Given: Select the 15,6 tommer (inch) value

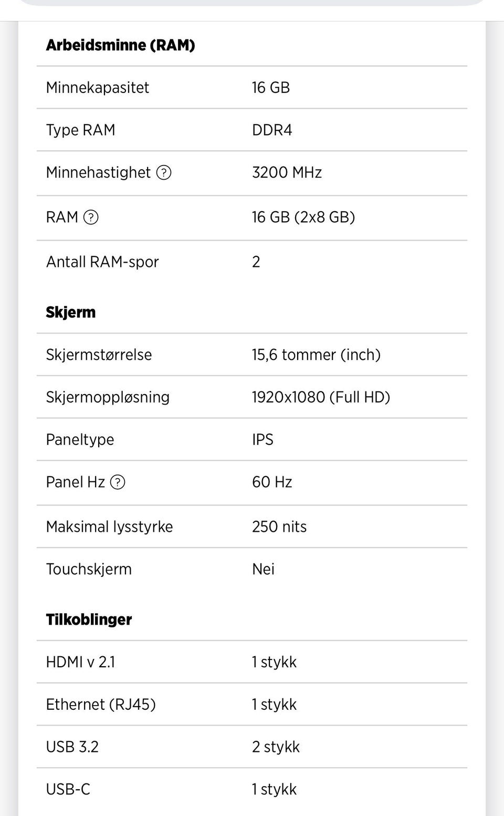Looking at the screenshot, I should pyautogui.click(x=316, y=355).
